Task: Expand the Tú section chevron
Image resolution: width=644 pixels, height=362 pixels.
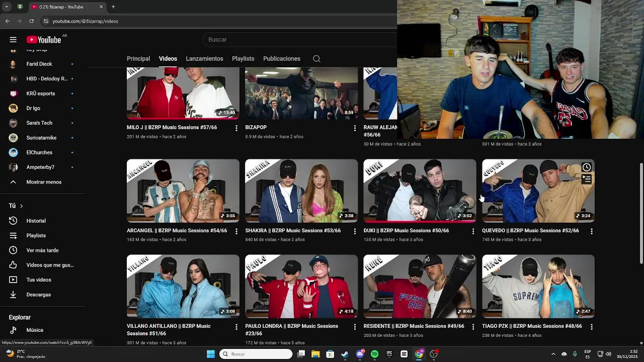Action: click(21, 206)
